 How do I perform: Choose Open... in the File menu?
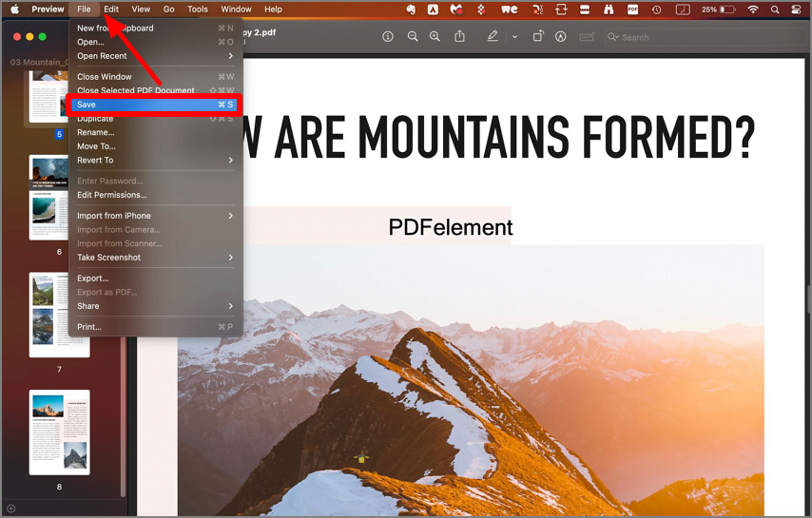pyautogui.click(x=154, y=42)
